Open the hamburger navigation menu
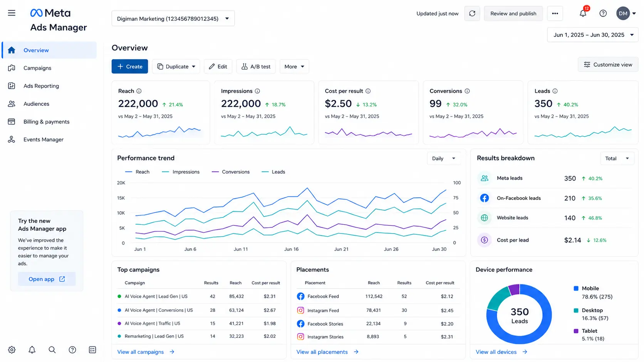This screenshot has height=362, width=644. (x=12, y=13)
